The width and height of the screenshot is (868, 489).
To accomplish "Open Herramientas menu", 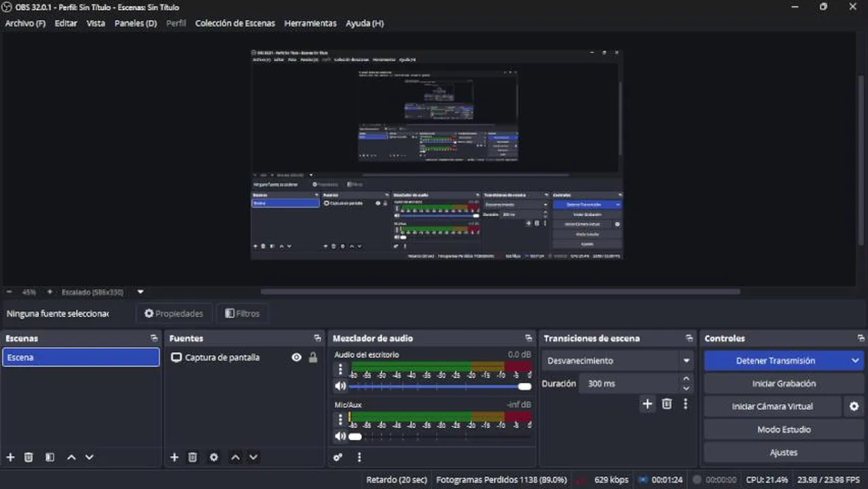I will point(310,23).
